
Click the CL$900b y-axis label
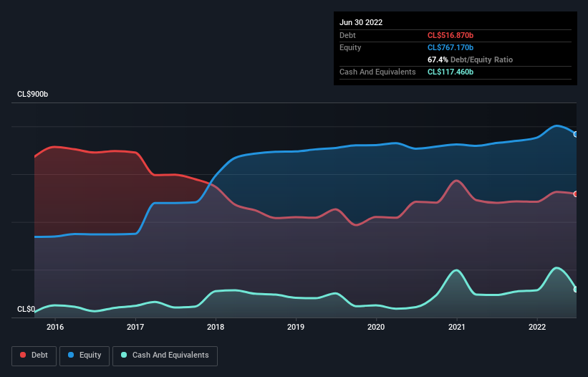(33, 94)
